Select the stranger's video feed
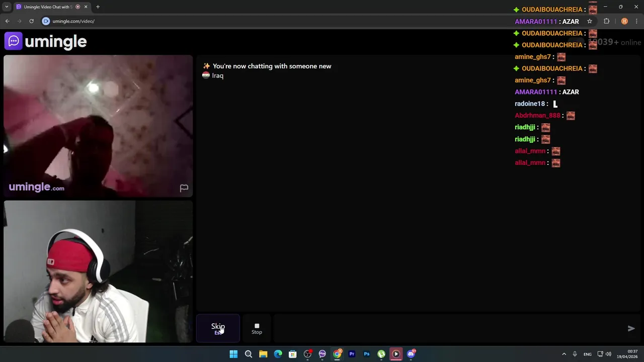 [98, 126]
